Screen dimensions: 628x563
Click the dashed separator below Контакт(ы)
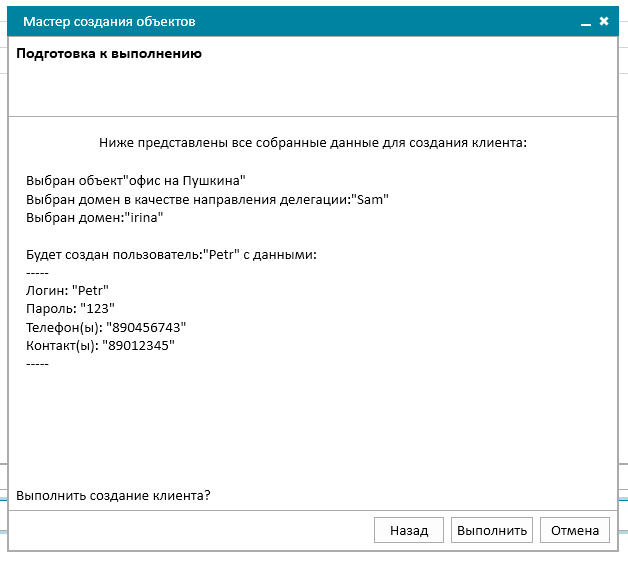click(37, 364)
